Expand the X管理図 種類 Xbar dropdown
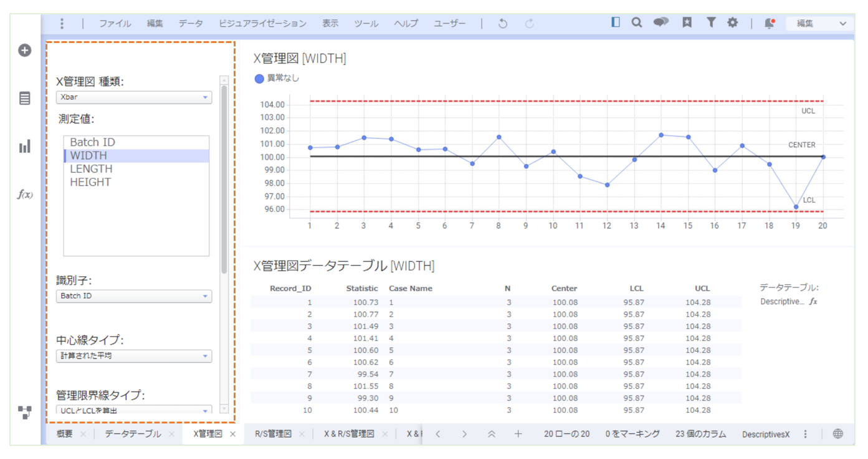Viewport: 868px width, 459px height. pos(134,97)
